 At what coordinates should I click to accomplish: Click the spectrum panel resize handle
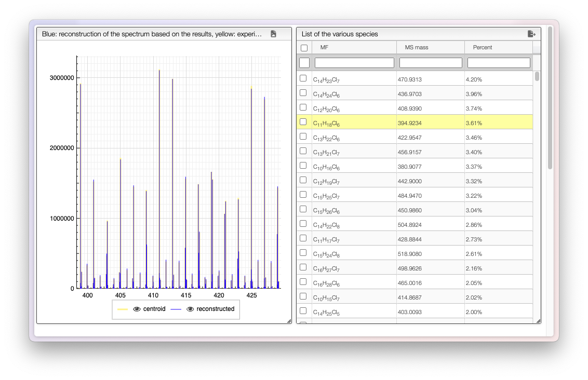289,321
